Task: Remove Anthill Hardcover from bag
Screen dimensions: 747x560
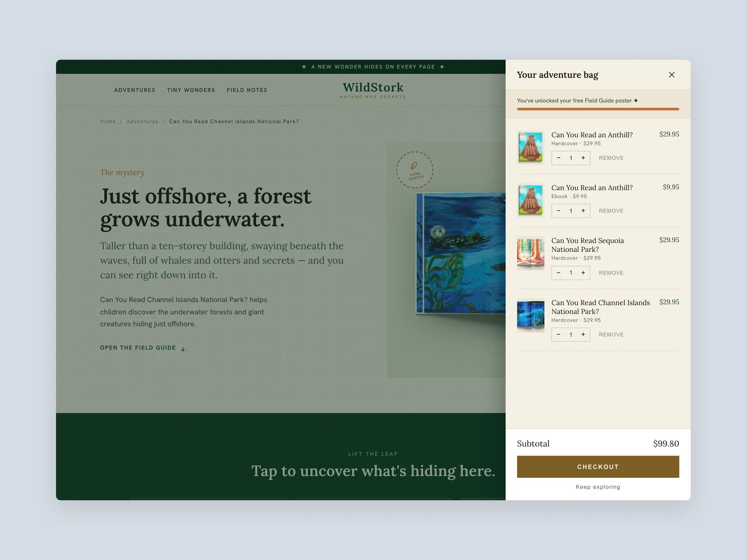Action: click(611, 158)
